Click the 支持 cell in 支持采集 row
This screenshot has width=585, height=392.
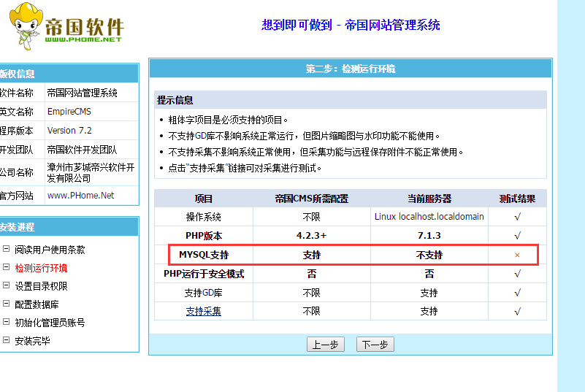(x=429, y=311)
